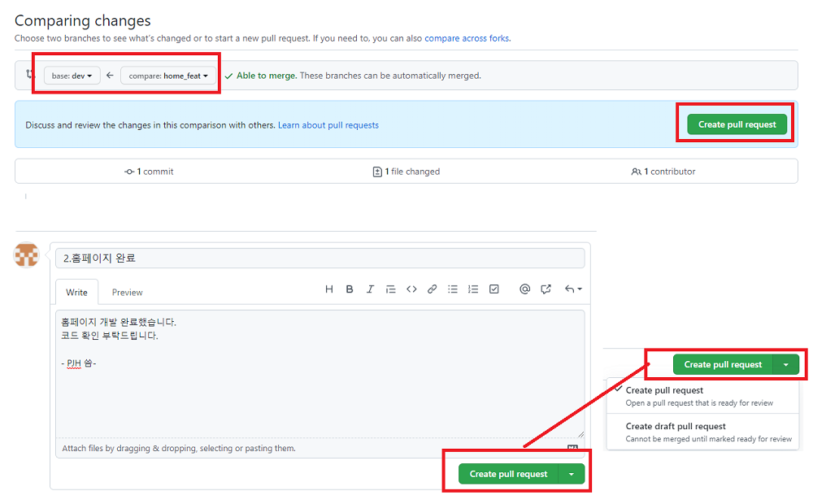The height and width of the screenshot is (504, 813).
Task: Reference an issue or pull request
Action: point(546,289)
